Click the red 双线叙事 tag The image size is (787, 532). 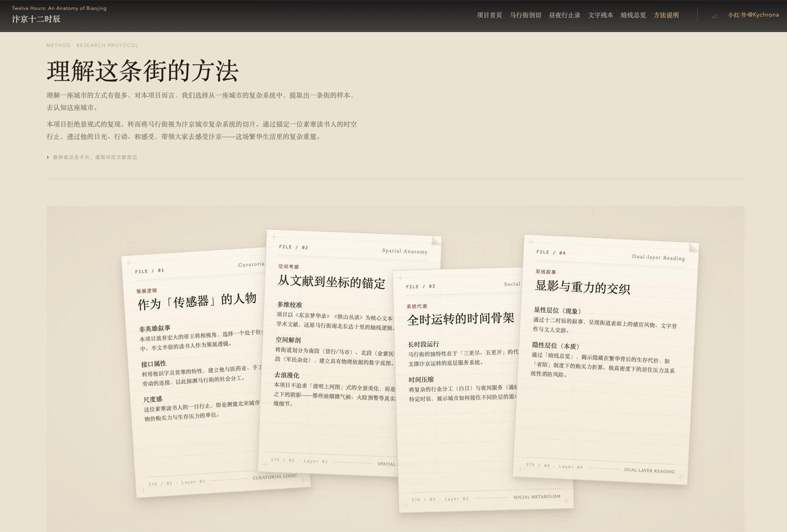tap(546, 272)
